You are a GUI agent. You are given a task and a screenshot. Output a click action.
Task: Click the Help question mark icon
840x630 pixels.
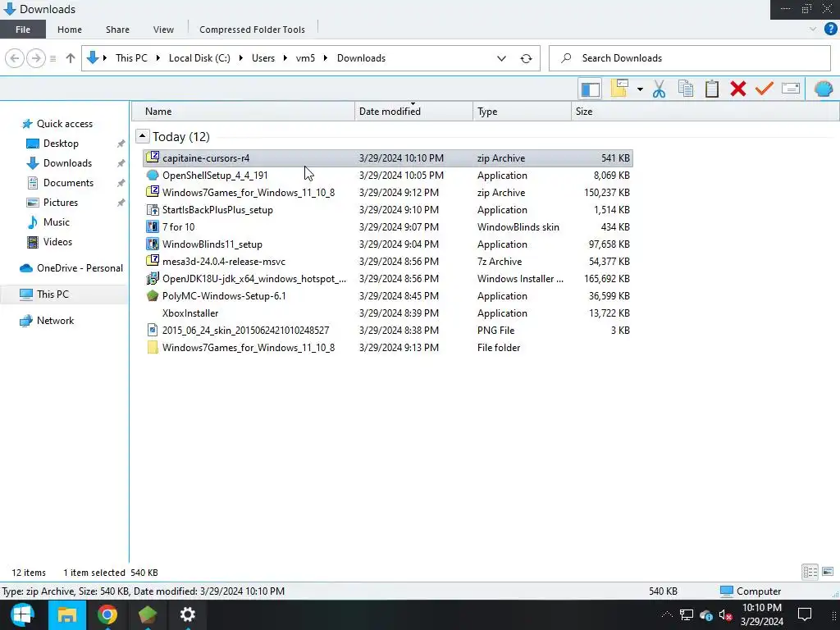click(830, 29)
